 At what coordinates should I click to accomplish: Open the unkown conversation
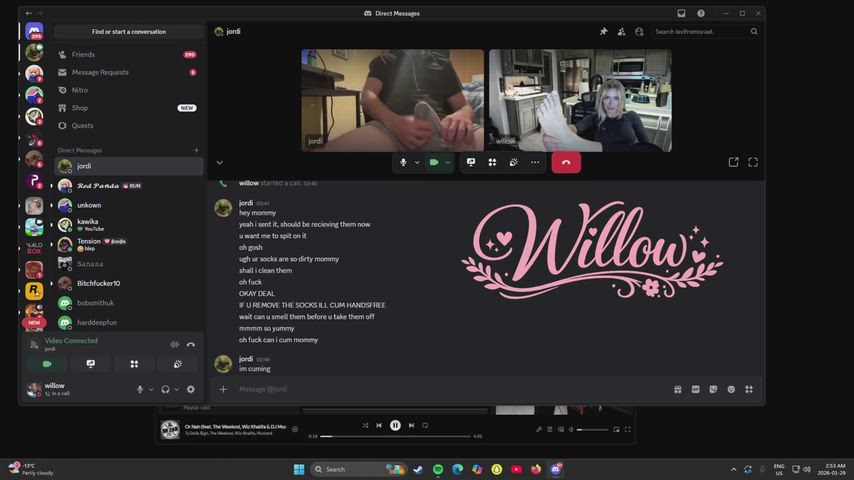coord(129,205)
